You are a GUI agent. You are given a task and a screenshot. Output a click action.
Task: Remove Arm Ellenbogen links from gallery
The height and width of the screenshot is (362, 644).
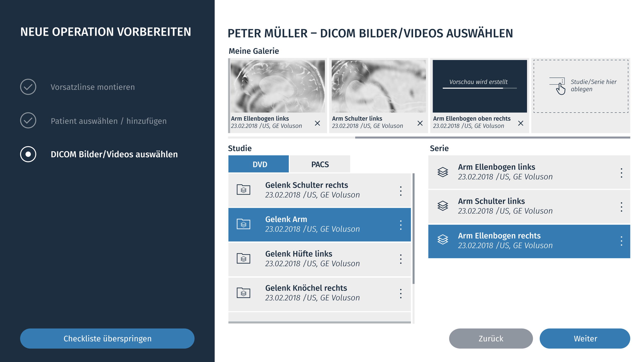coord(317,123)
